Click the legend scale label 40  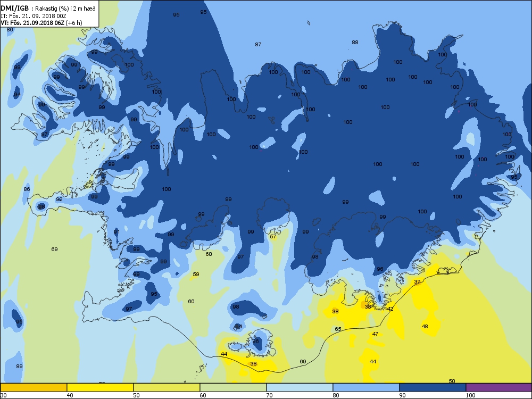click(70, 395)
